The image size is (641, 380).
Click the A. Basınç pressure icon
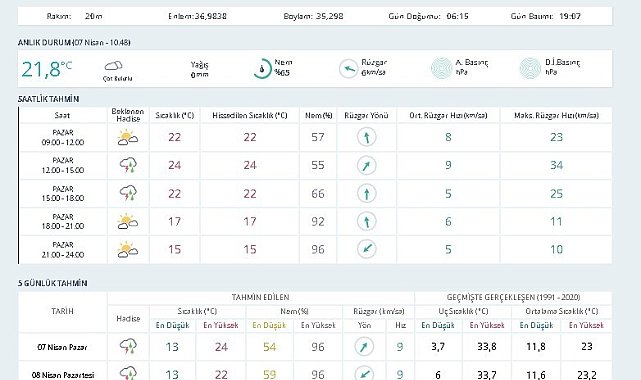pos(442,68)
